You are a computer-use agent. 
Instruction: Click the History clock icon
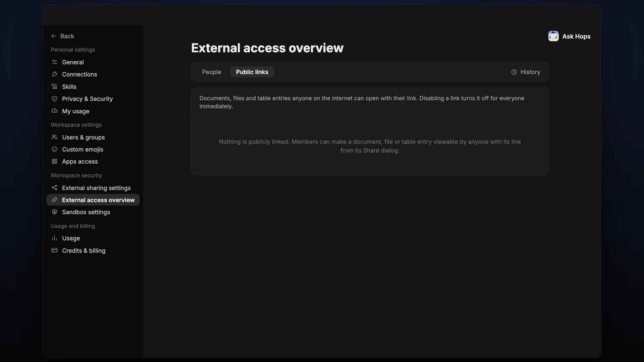pyautogui.click(x=514, y=72)
